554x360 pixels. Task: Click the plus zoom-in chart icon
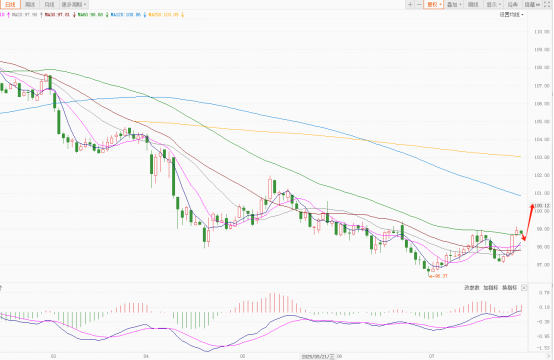coord(410,5)
